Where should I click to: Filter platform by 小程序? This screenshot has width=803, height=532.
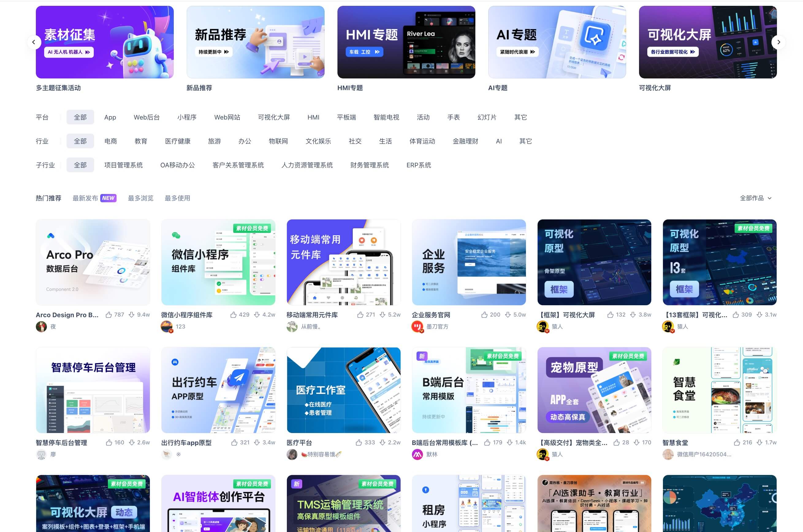point(187,117)
